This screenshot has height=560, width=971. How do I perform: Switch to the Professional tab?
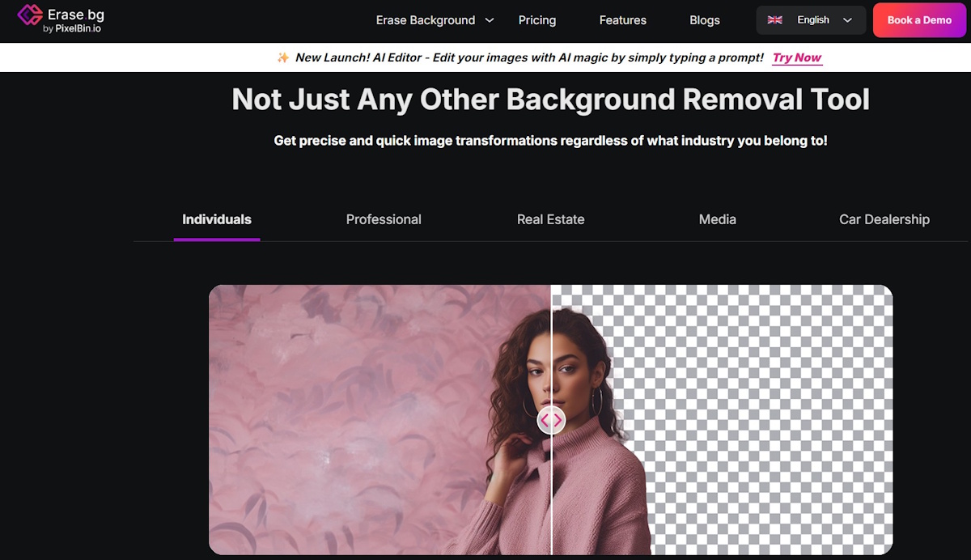click(384, 219)
